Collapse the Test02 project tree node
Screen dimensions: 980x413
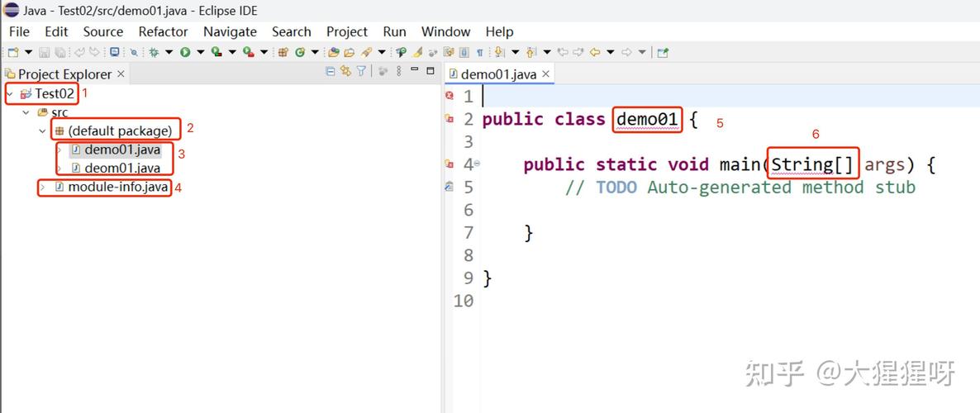9,93
